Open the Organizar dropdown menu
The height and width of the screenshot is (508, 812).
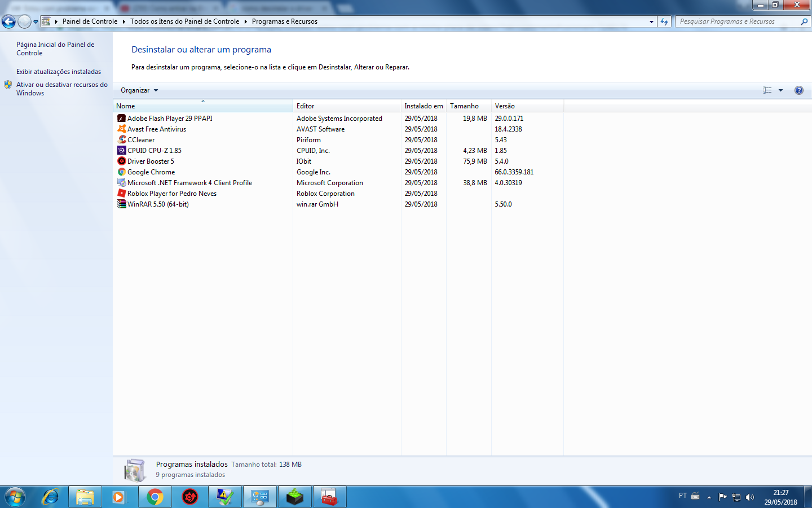coord(139,90)
